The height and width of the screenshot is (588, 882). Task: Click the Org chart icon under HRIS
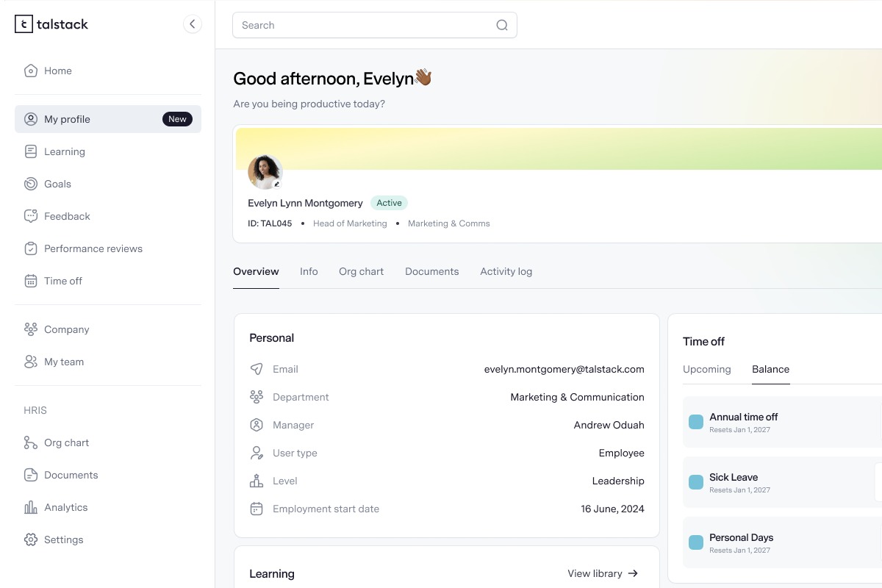(31, 442)
